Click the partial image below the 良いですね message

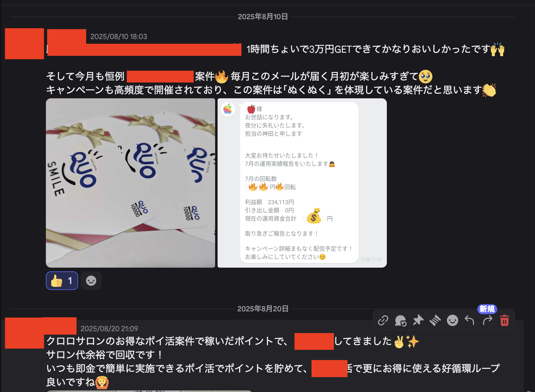coord(149,391)
